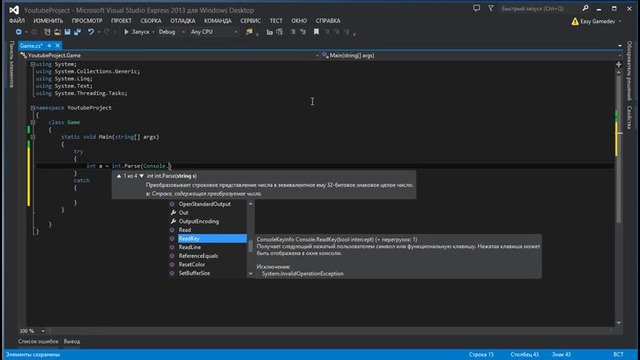Select ReadKey in the IntelliSense list

[207, 238]
